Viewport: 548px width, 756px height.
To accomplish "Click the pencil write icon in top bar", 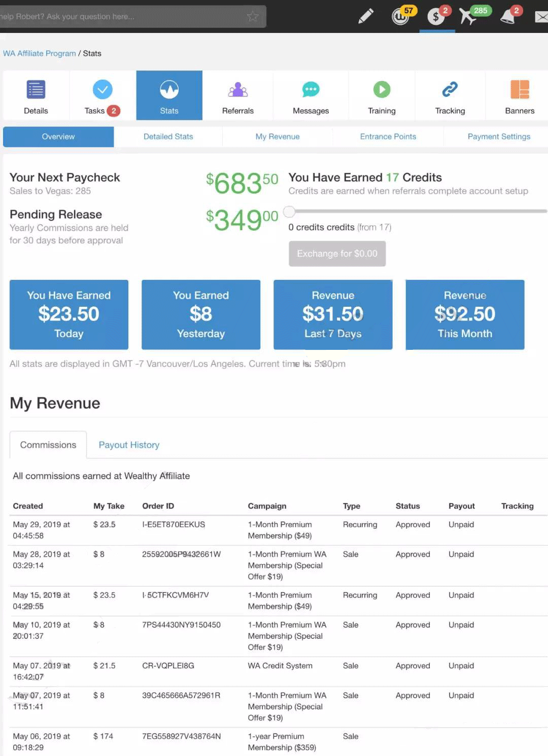I will (x=366, y=16).
